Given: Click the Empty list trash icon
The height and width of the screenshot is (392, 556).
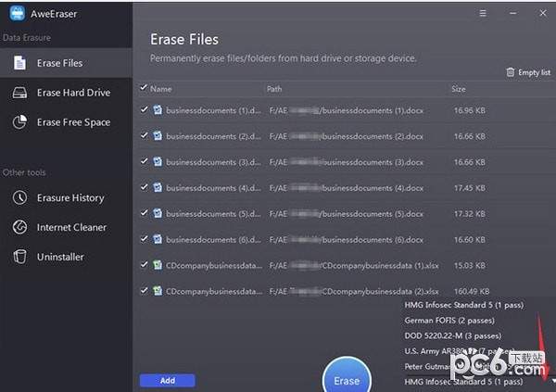Looking at the screenshot, I should pos(510,72).
